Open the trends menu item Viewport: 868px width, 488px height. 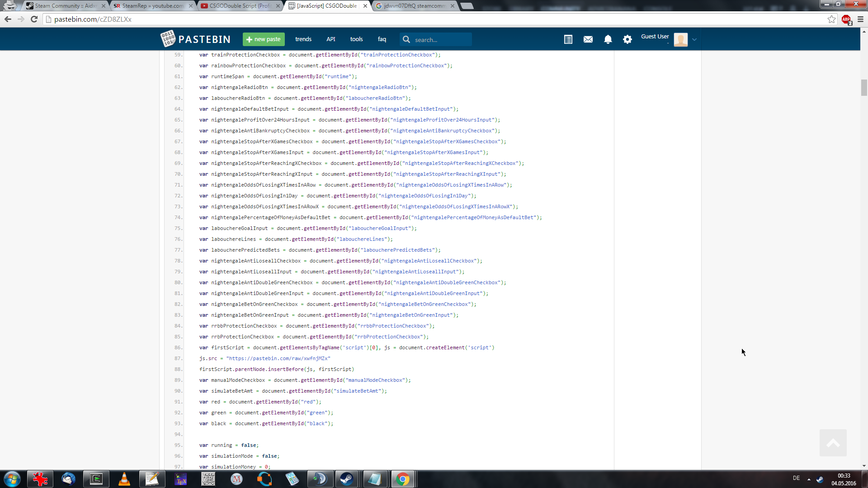pyautogui.click(x=303, y=39)
